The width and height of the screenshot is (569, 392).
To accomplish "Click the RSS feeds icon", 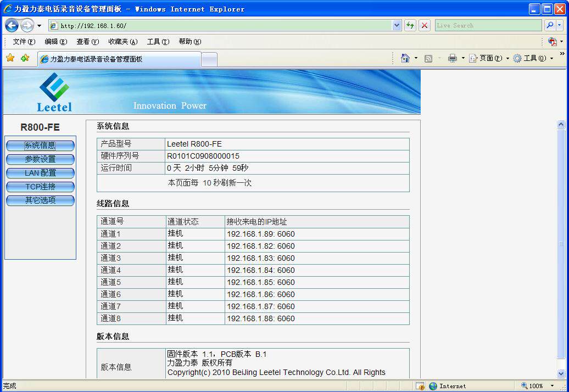I will tap(428, 58).
